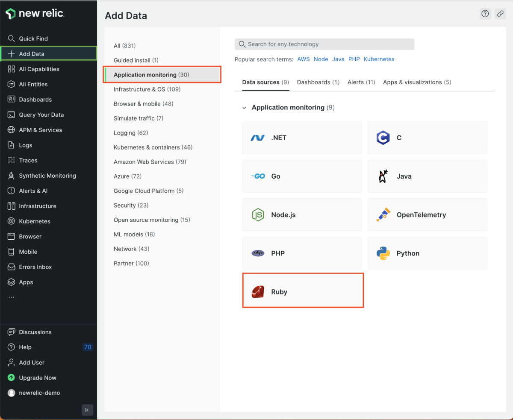Click the help question mark icon
The height and width of the screenshot is (420, 513).
tap(485, 14)
